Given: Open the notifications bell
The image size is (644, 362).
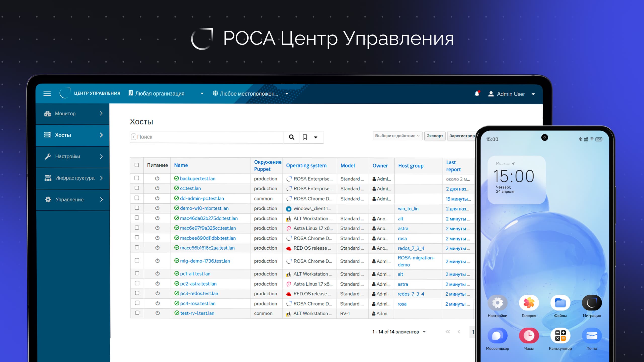Looking at the screenshot, I should 477,94.
